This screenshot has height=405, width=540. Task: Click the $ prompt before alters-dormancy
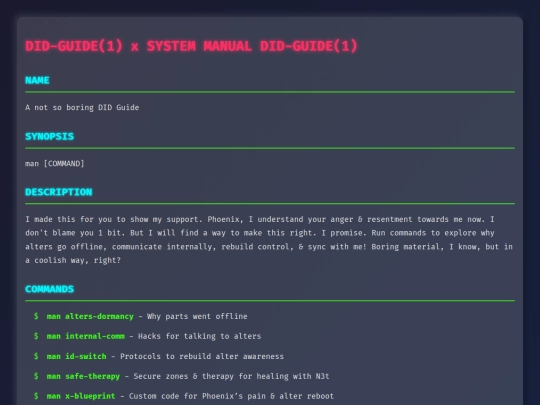(x=36, y=316)
